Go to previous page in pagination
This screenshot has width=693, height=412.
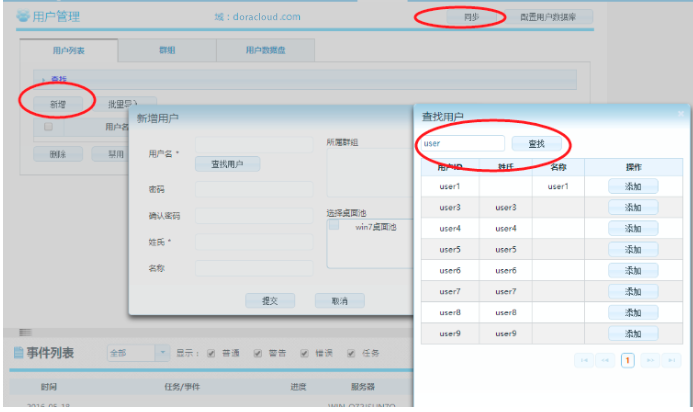coord(606,359)
